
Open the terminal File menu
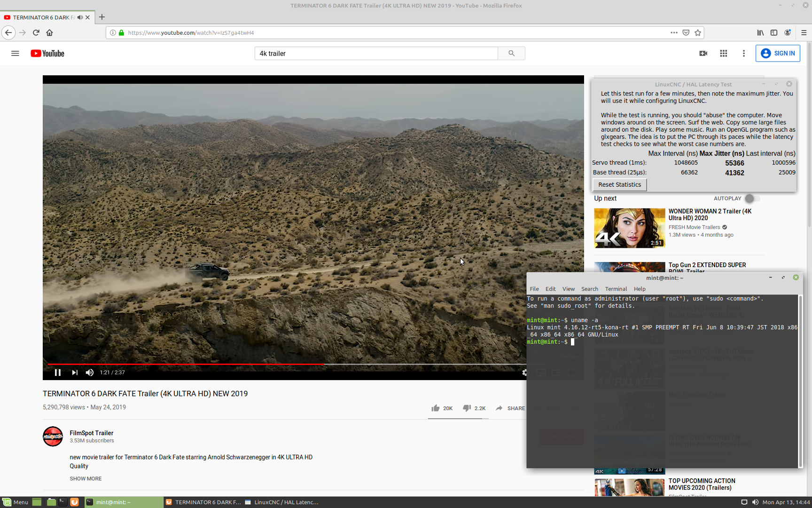click(x=534, y=289)
